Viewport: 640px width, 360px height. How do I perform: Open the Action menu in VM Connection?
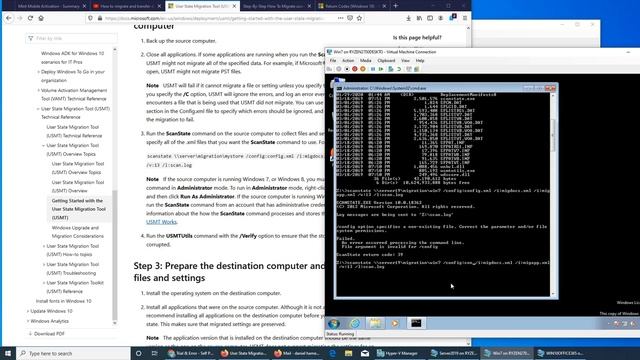[348, 60]
